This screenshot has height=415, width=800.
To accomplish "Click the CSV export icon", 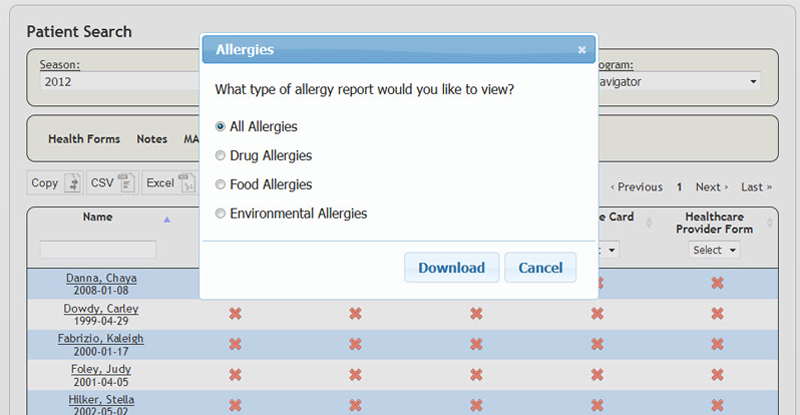I will coord(126,183).
